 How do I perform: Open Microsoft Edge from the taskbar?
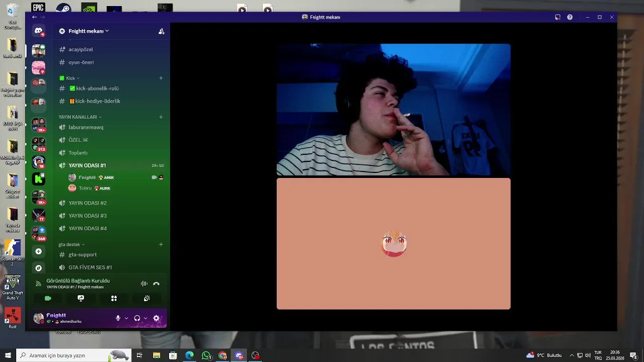click(x=190, y=355)
